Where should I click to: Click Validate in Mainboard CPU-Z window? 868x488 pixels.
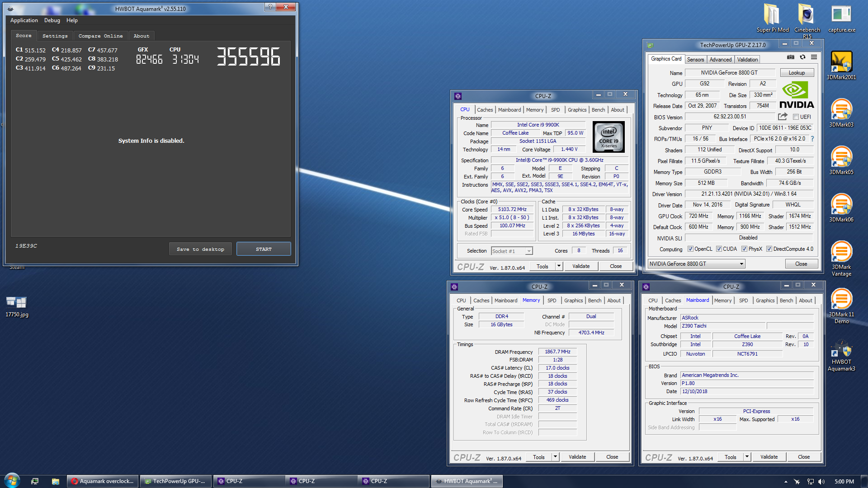click(769, 457)
